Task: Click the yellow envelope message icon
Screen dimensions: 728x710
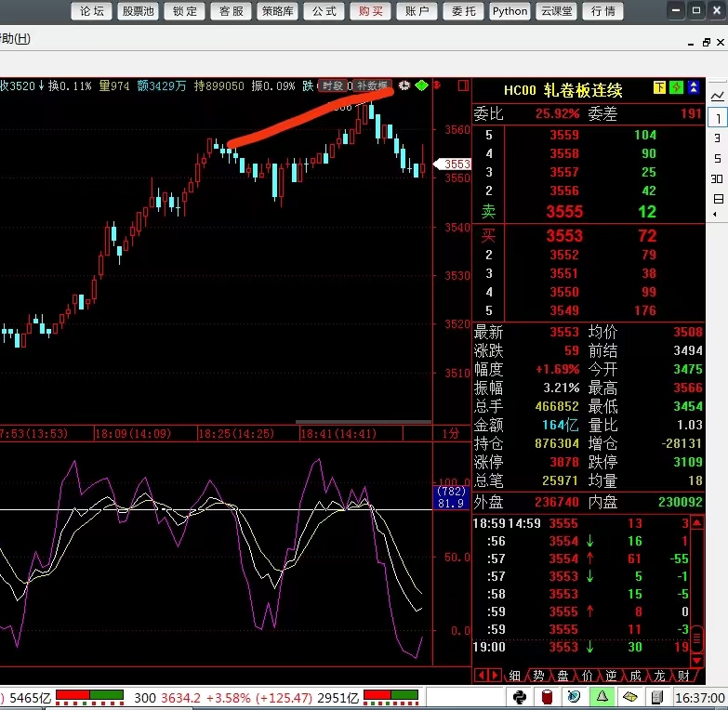Action: (630, 697)
